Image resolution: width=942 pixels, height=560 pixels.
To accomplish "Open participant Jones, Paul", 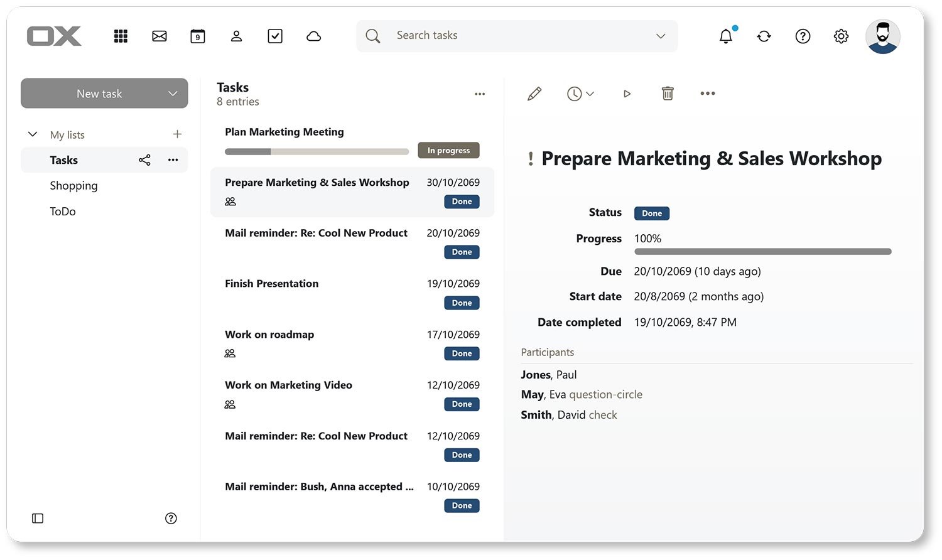I will [548, 374].
